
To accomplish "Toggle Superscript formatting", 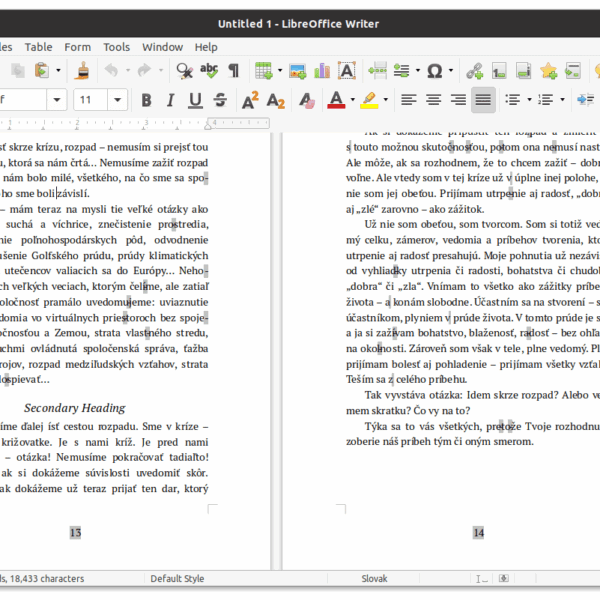I will [250, 100].
